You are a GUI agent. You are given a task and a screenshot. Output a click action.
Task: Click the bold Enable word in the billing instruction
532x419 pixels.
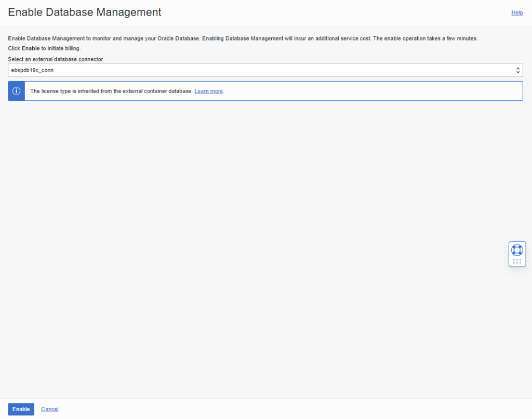31,48
